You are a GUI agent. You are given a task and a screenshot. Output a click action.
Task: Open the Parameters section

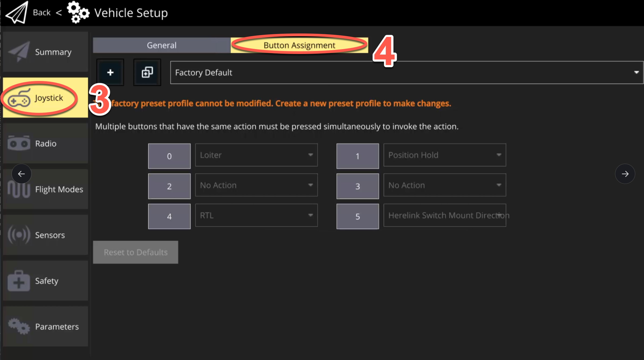point(45,327)
